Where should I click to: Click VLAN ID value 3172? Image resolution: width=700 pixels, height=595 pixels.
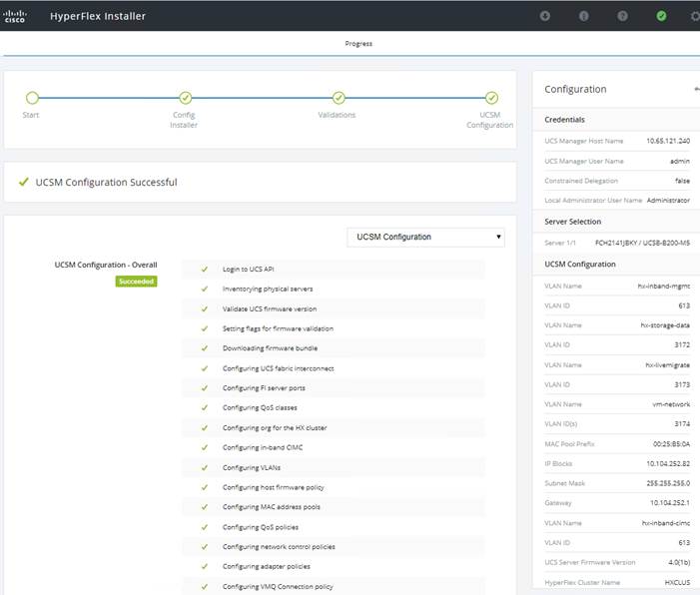[x=682, y=345]
